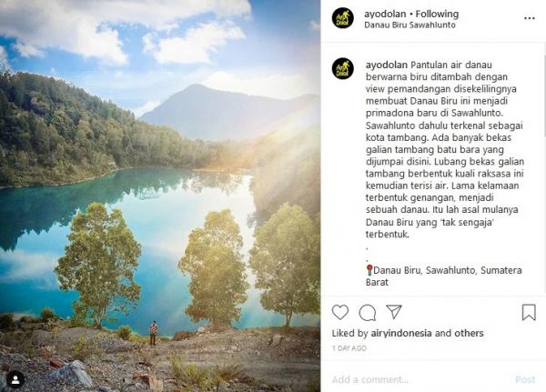Like the post with the heart icon

(x=339, y=312)
